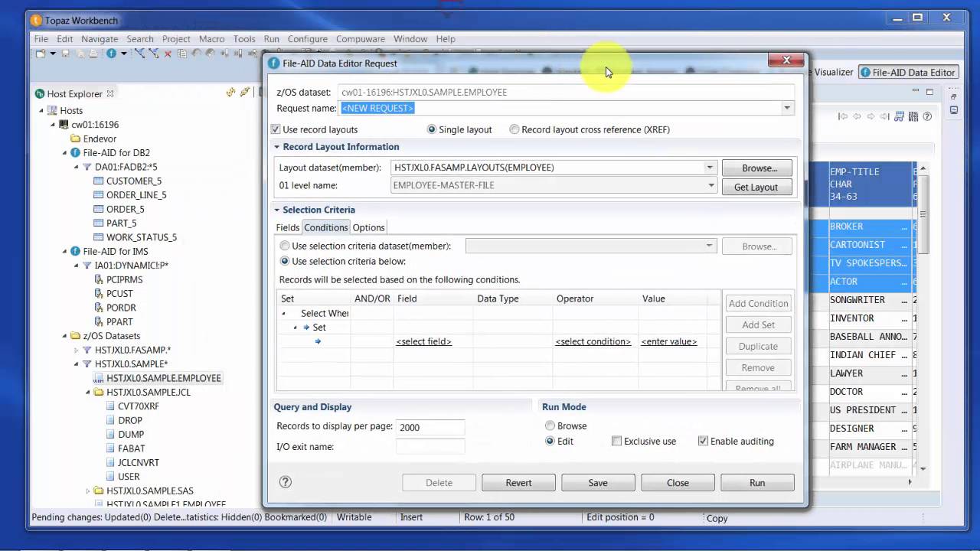Click the blue File-AID toolbar icon
Screen dimensions: 980x551
[x=111, y=54]
